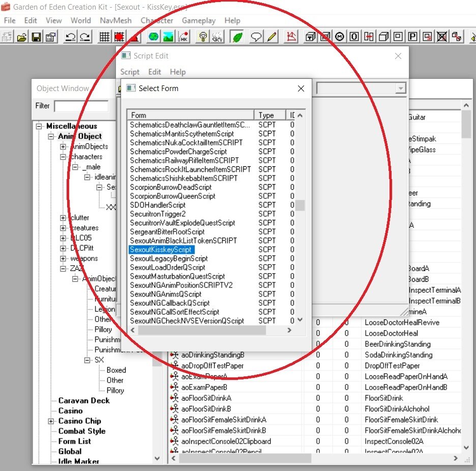The height and width of the screenshot is (471, 476).
Task: Click the green leaf icon
Action: [237, 37]
